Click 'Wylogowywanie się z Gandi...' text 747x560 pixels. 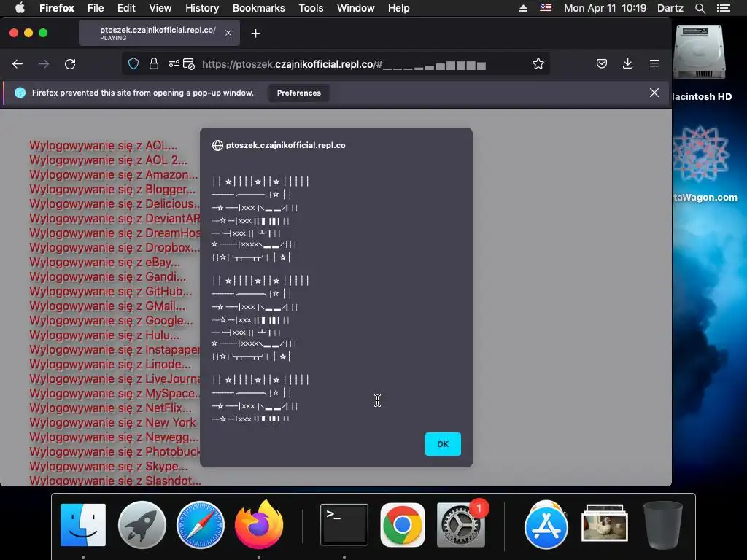click(x=108, y=276)
